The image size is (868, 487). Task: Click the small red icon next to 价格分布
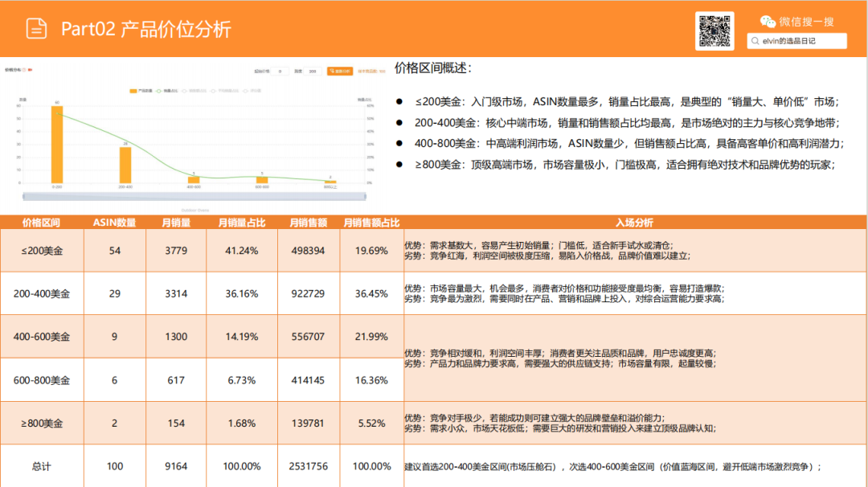click(x=31, y=70)
